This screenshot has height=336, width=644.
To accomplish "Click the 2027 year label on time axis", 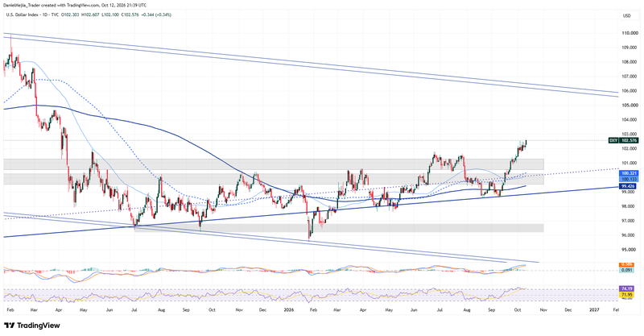I will coord(594,309).
